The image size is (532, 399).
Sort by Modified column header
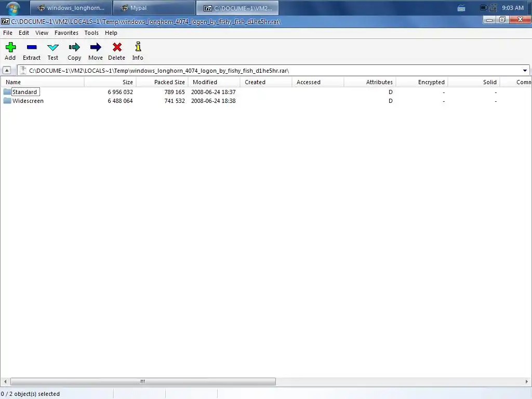(x=214, y=82)
